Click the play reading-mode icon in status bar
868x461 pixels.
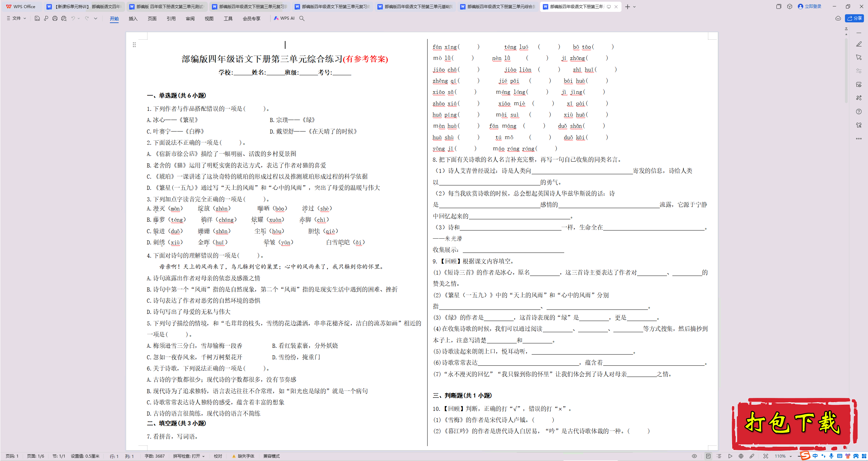[730, 456]
